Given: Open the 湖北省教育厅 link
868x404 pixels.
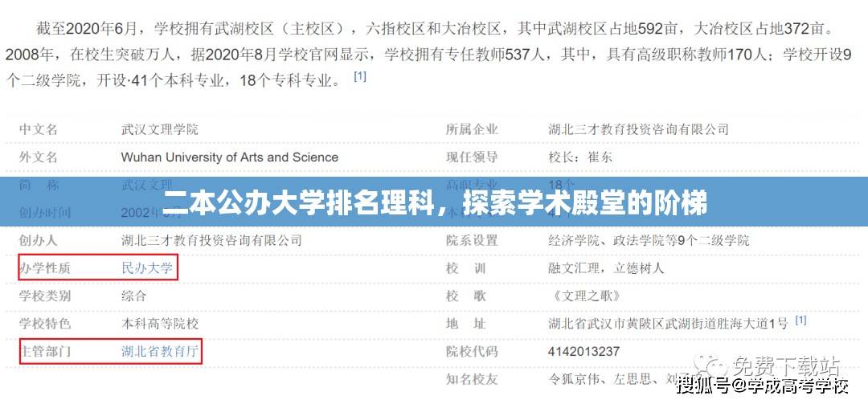Looking at the screenshot, I should pyautogui.click(x=159, y=351).
